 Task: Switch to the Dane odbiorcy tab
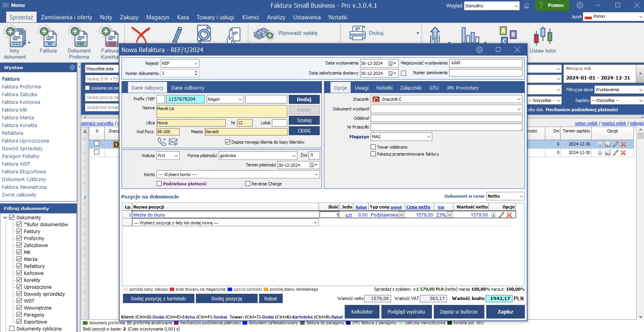188,88
